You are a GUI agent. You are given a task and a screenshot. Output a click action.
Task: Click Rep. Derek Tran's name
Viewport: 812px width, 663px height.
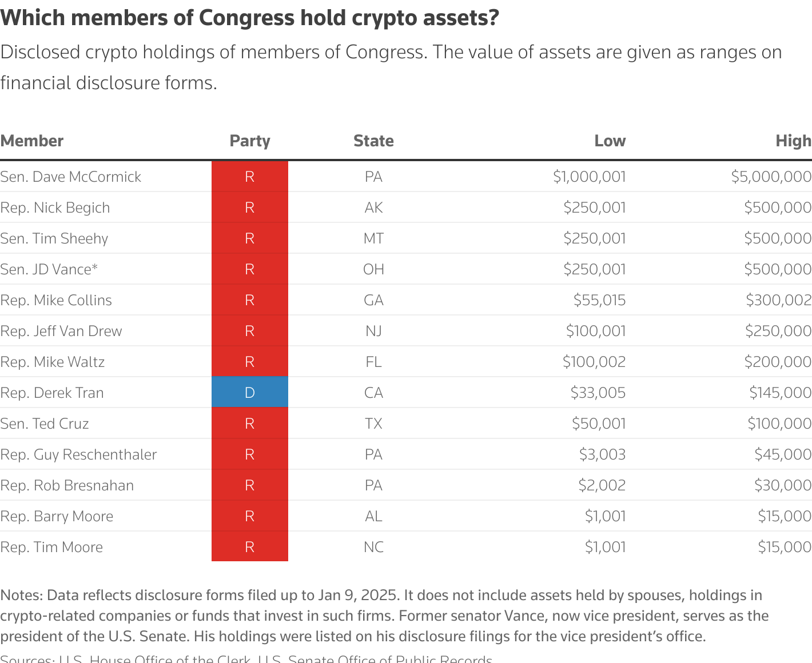click(x=52, y=393)
